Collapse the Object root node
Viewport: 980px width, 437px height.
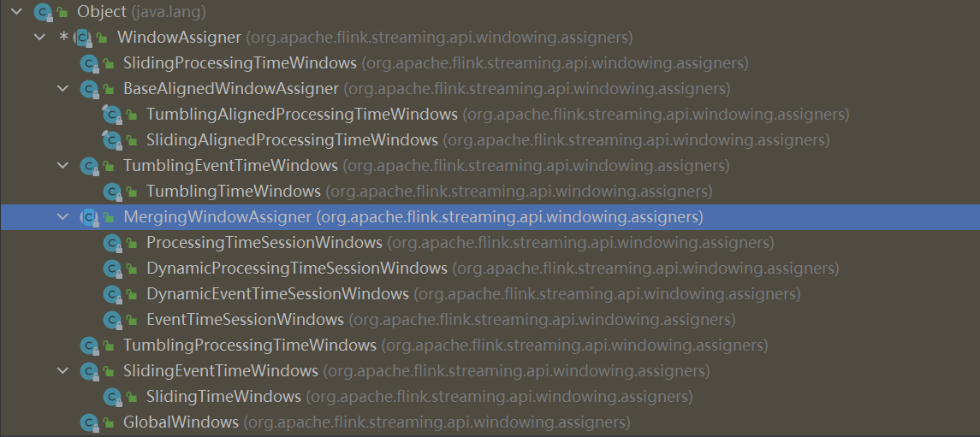click(x=16, y=12)
